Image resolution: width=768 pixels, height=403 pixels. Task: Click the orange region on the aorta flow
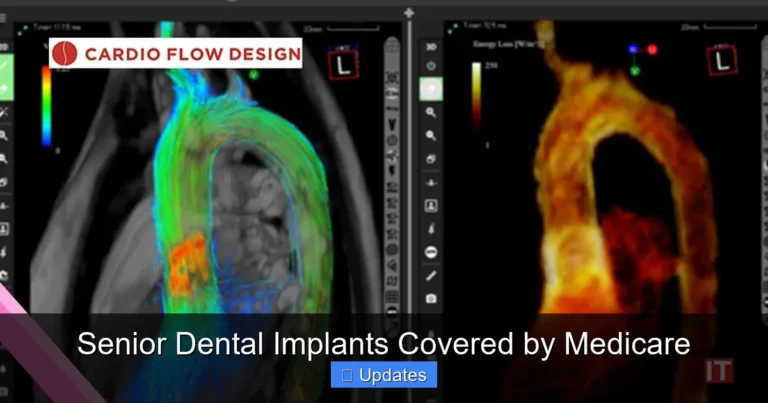[x=188, y=264]
